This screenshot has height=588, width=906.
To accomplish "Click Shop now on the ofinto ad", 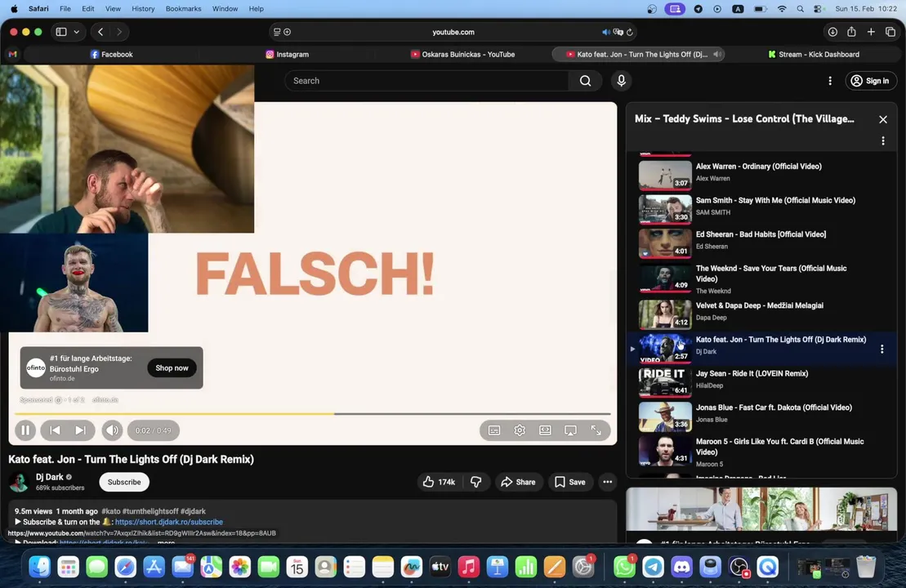I will [x=172, y=368].
